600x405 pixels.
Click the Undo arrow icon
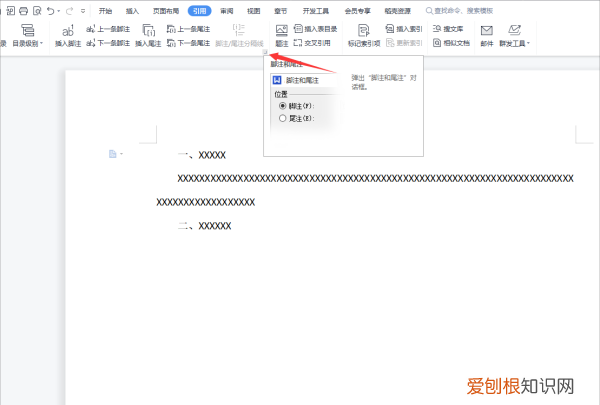51,11
